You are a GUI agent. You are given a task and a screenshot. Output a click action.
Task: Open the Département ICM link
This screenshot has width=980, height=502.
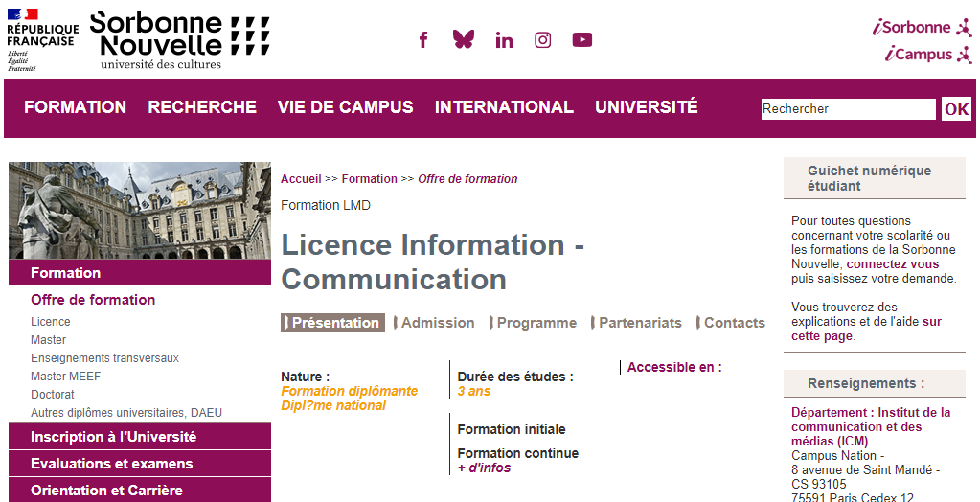click(871, 426)
